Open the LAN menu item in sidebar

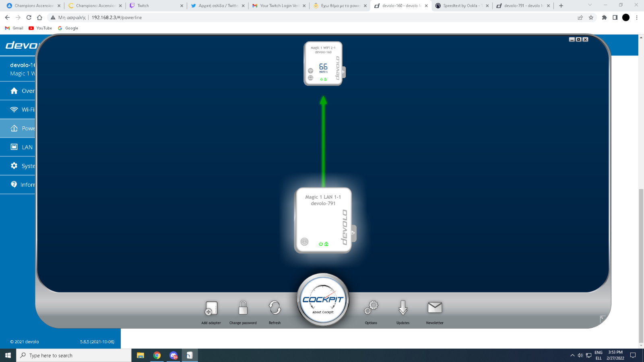coord(18,147)
